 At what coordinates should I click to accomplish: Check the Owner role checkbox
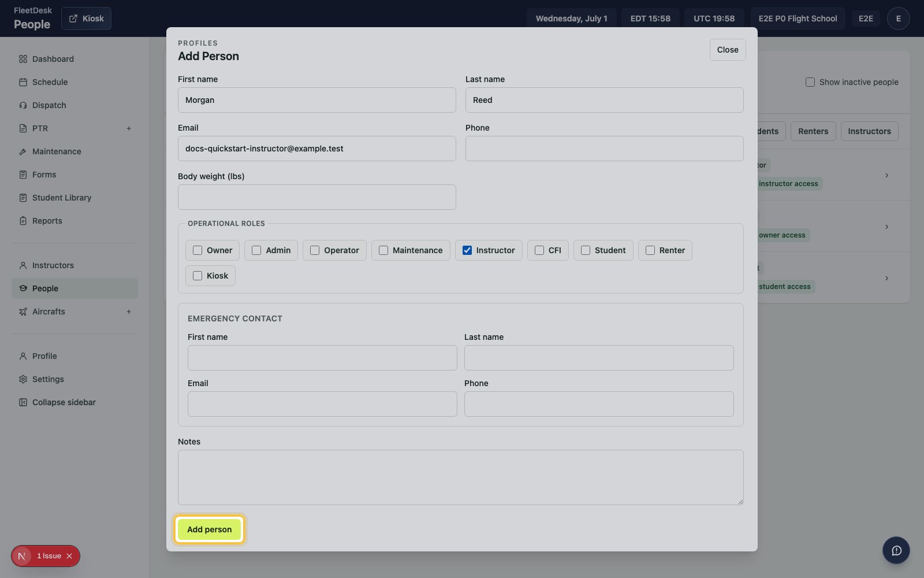point(198,250)
